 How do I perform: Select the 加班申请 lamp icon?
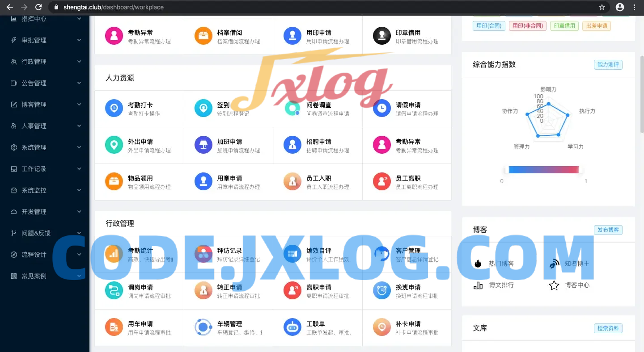click(x=203, y=145)
